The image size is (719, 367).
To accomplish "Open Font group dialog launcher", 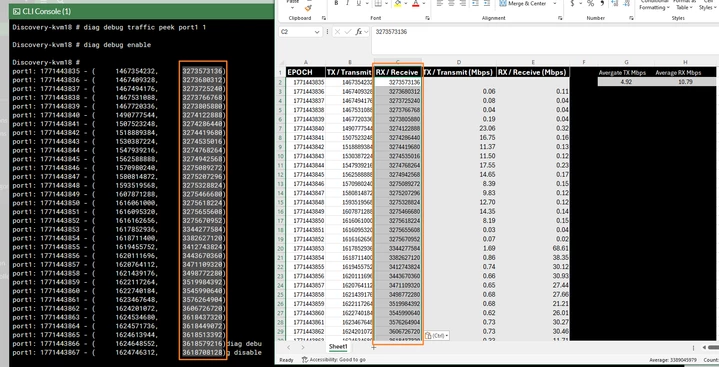I will 427,18.
